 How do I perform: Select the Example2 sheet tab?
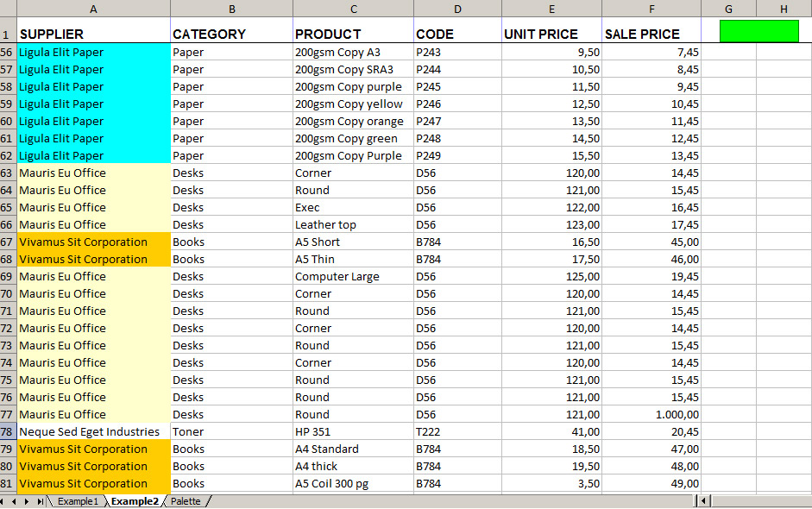tap(134, 501)
